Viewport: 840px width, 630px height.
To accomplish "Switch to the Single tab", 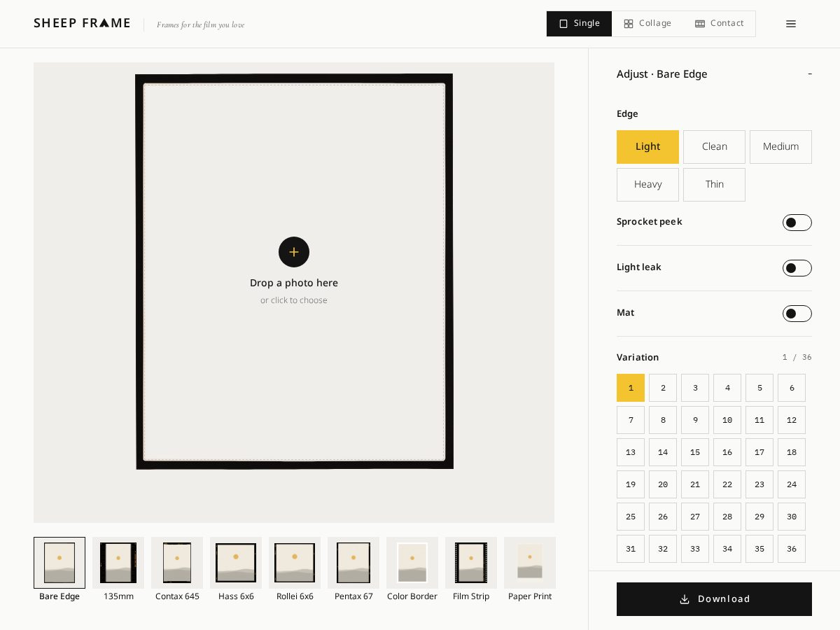I will pos(580,24).
